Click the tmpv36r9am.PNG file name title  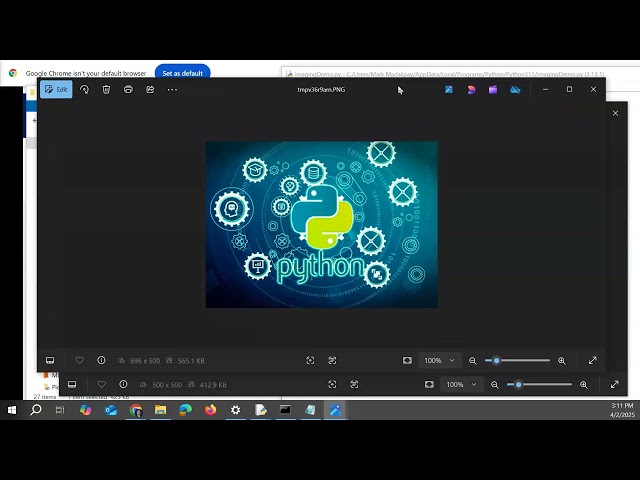pyautogui.click(x=321, y=89)
